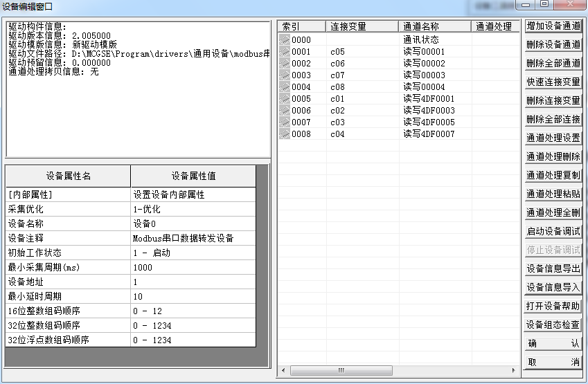Click 通道处理 column header
Image resolution: width=588 pixels, height=384 pixels.
point(496,26)
